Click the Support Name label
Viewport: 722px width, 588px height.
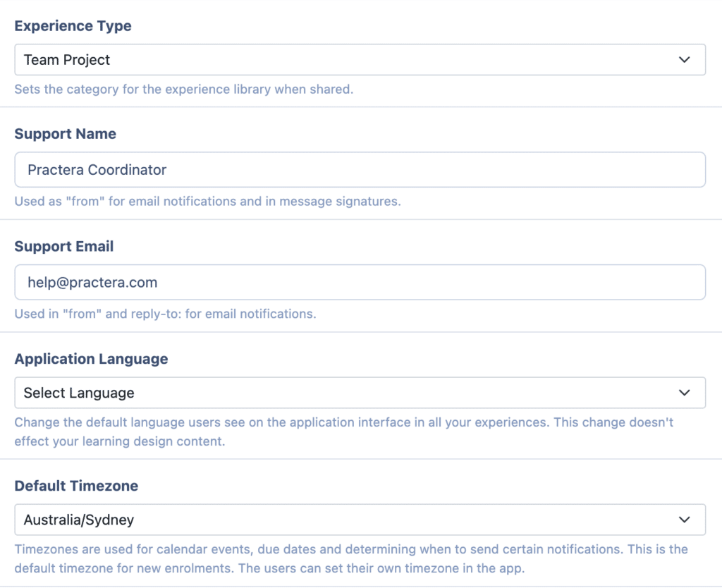tap(65, 134)
